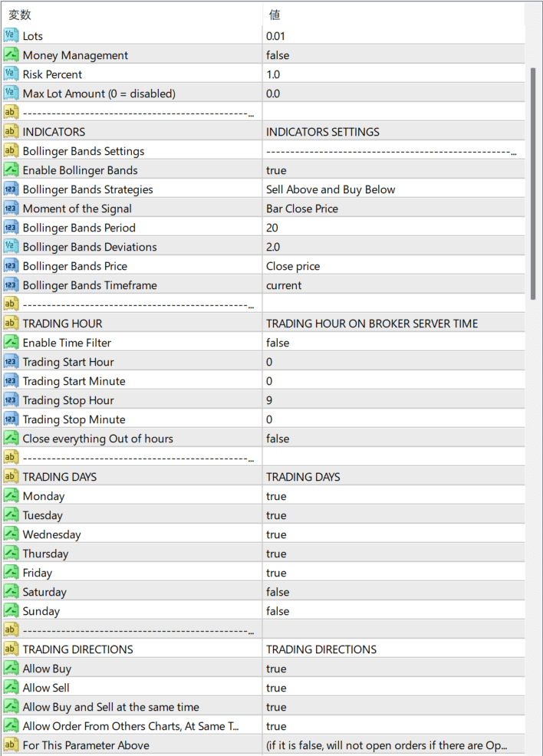543x756 pixels.
Task: Toggle the Saturday trading day false value
Action: [x=278, y=592]
